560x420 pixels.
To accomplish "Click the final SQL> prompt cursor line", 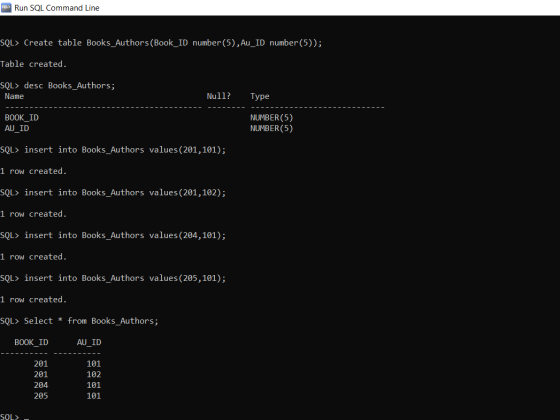I will click(x=14, y=416).
